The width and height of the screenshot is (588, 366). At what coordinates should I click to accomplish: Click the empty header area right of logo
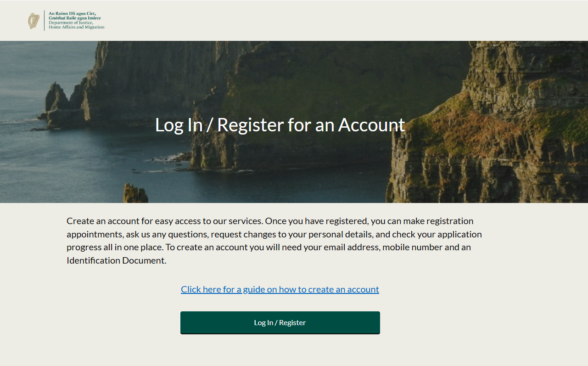coord(344,21)
